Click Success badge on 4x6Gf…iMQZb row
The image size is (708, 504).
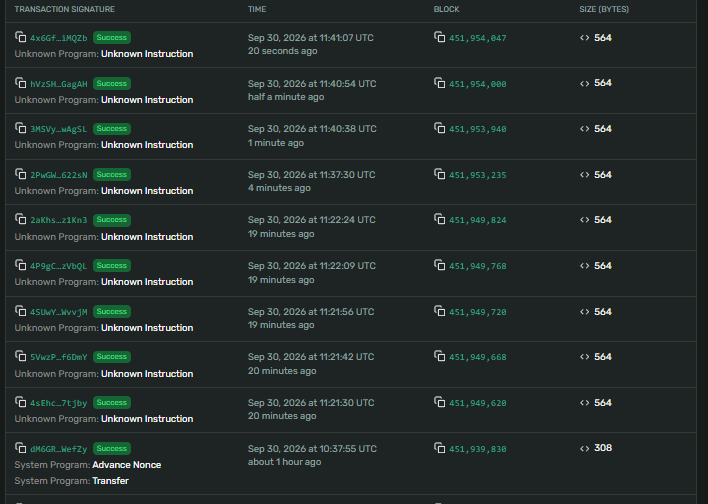pyautogui.click(x=112, y=37)
